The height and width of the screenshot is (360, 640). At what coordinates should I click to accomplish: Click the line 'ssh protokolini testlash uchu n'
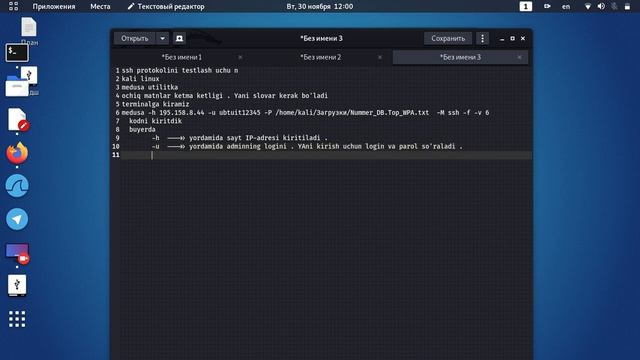180,70
